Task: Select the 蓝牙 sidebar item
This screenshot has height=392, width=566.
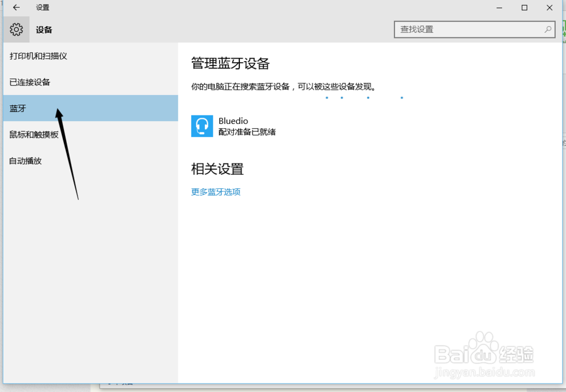Action: [x=17, y=108]
